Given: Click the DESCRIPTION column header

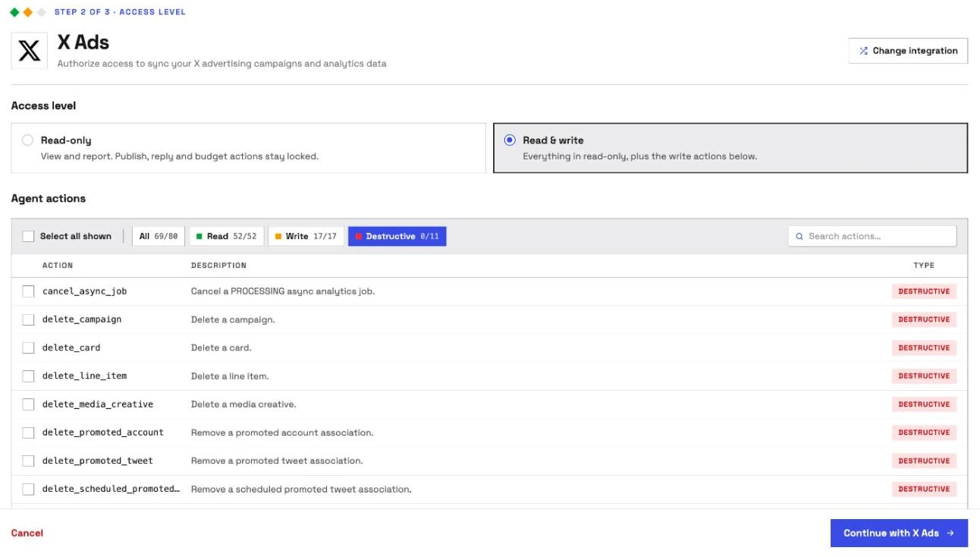Looking at the screenshot, I should pyautogui.click(x=218, y=266).
